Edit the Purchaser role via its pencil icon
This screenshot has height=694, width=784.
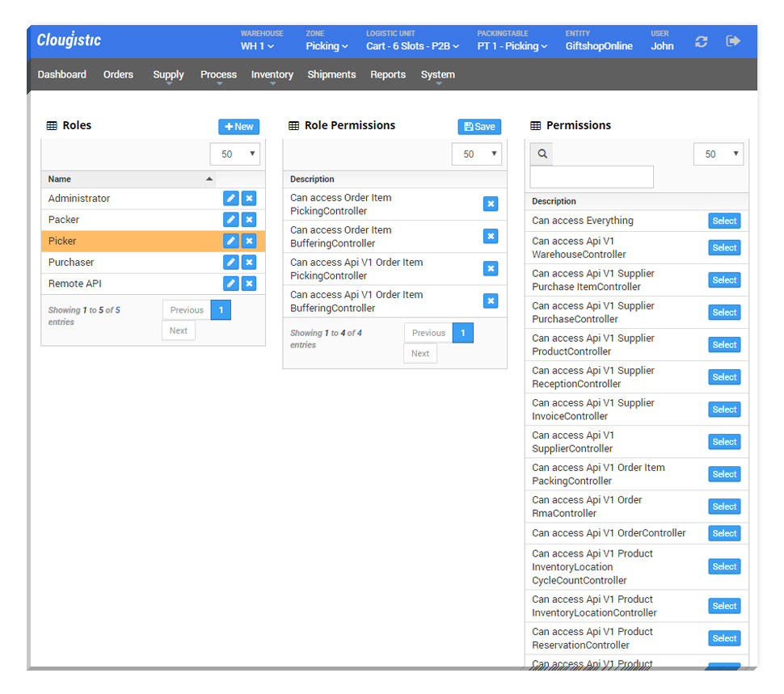[x=230, y=263]
